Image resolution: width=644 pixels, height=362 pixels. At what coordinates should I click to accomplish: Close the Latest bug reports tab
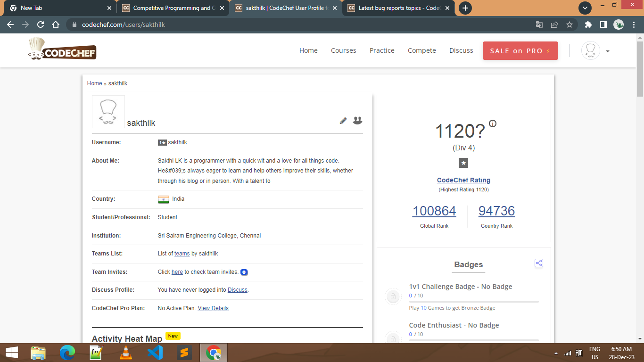(x=447, y=8)
